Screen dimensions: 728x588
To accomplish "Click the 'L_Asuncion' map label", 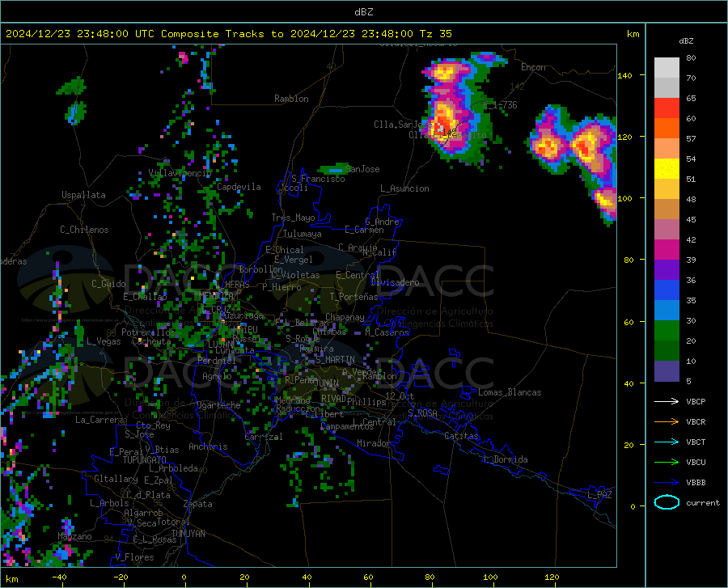I will tap(404, 188).
